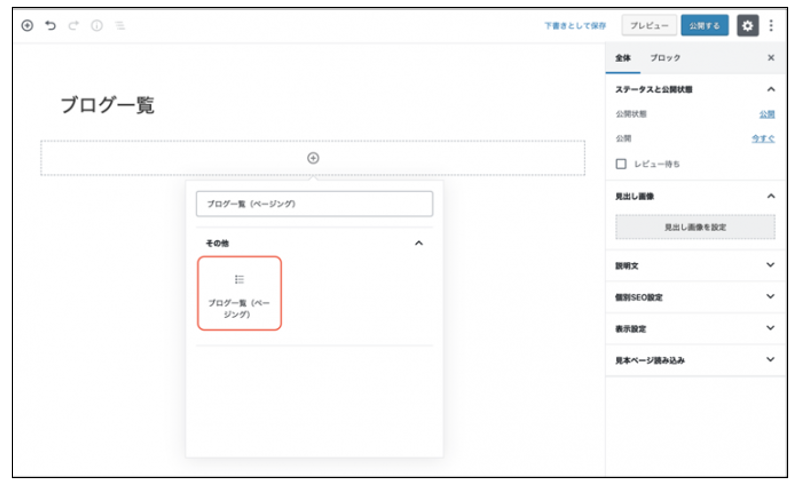Switch to the ブロック tab
The height and width of the screenshot is (489, 798).
665,58
